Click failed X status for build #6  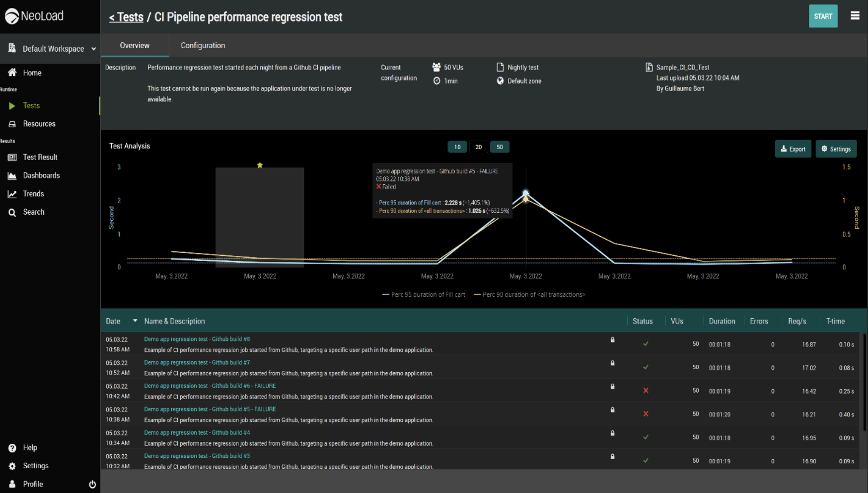646,391
